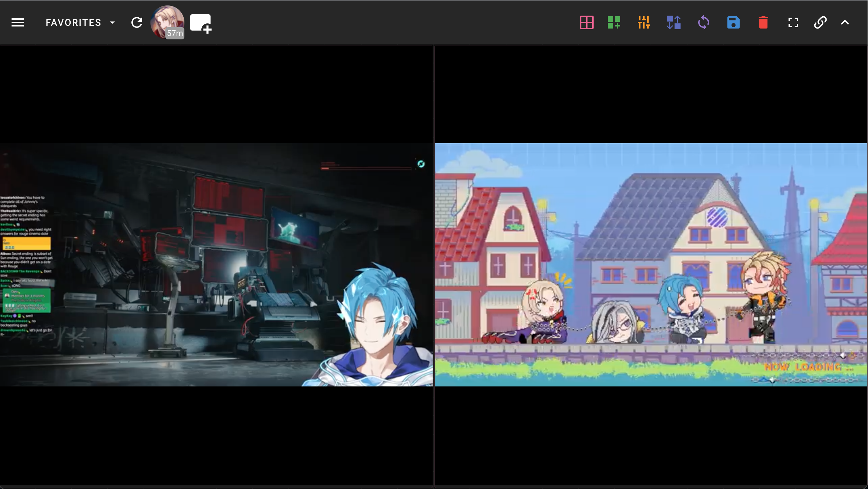Clear the layout with the red trash icon
The image size is (868, 489).
763,23
